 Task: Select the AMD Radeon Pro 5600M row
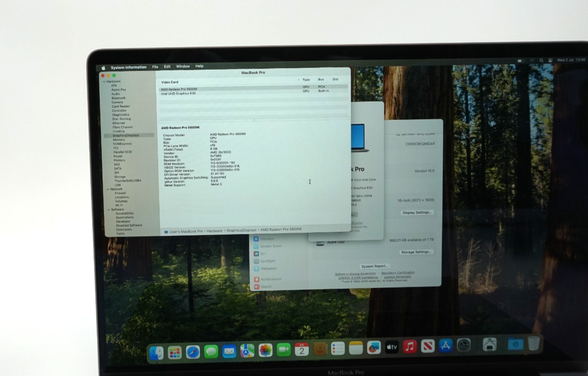coord(254,88)
